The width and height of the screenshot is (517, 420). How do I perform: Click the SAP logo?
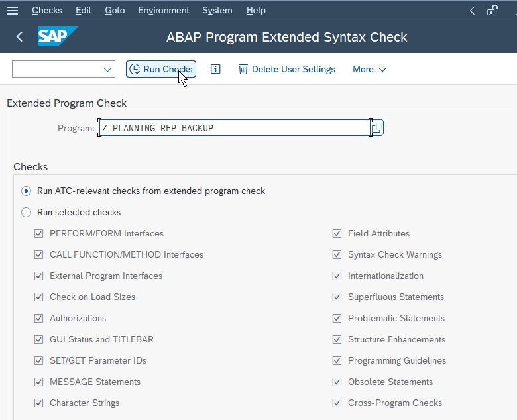58,36
